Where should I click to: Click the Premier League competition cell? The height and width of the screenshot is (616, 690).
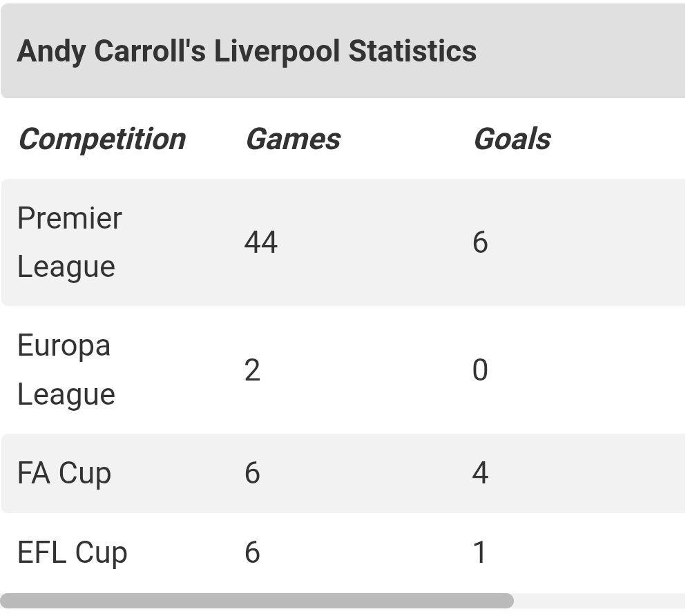coord(69,242)
